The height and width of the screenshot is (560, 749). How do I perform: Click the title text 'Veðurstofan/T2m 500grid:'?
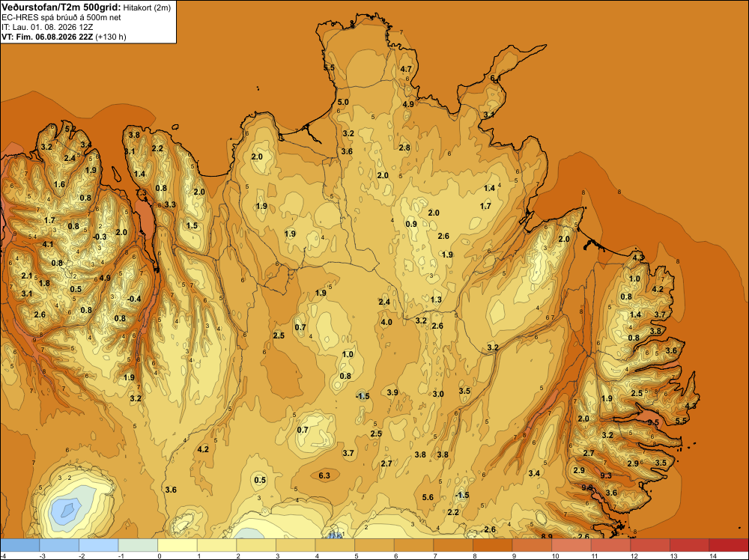point(61,7)
